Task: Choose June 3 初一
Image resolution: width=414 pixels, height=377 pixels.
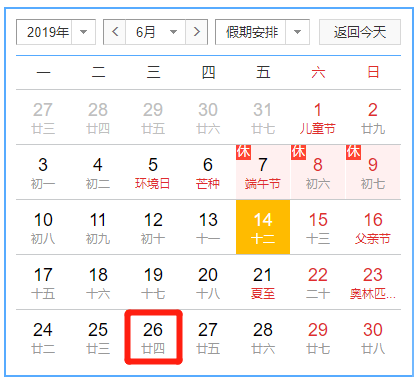Action: coord(43,172)
